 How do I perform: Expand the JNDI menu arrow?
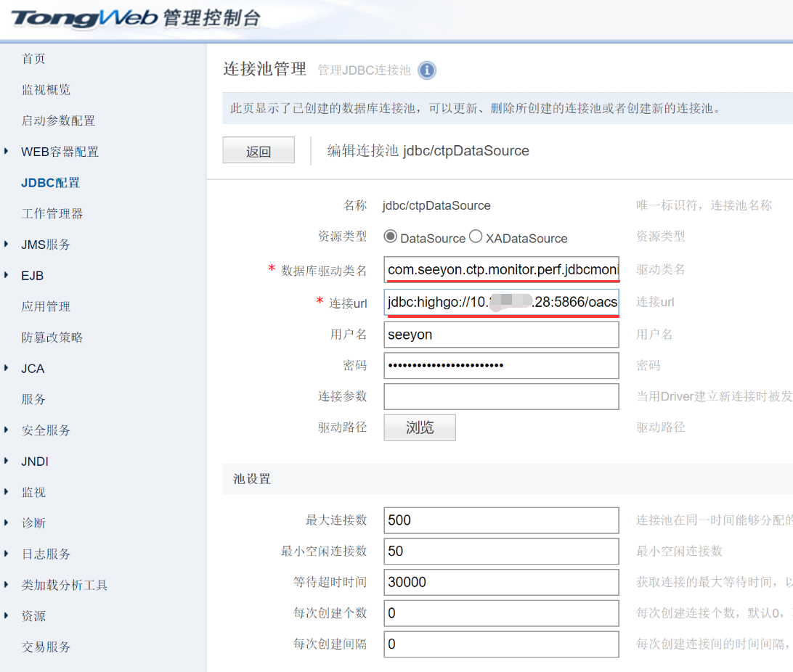(x=6, y=460)
